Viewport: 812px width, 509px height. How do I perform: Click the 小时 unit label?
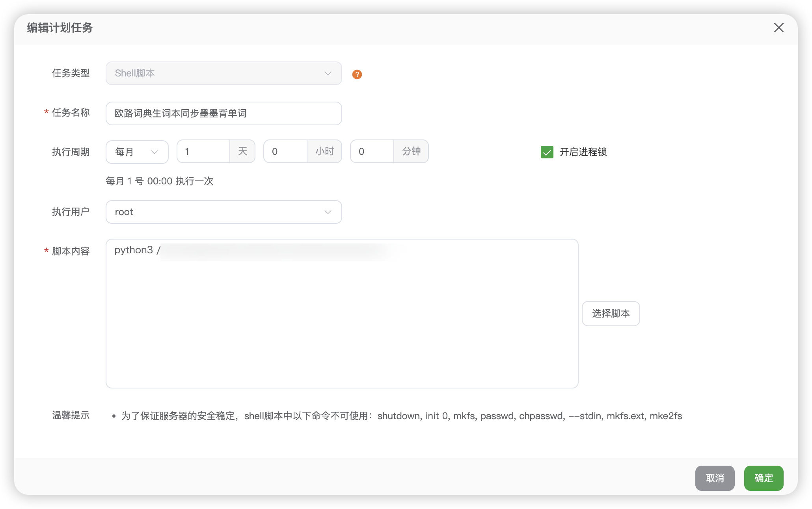[x=324, y=152]
